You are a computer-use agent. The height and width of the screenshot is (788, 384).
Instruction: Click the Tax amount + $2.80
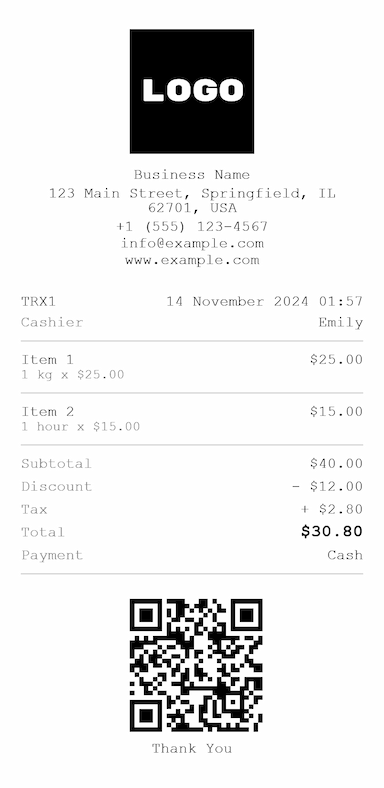click(x=332, y=510)
